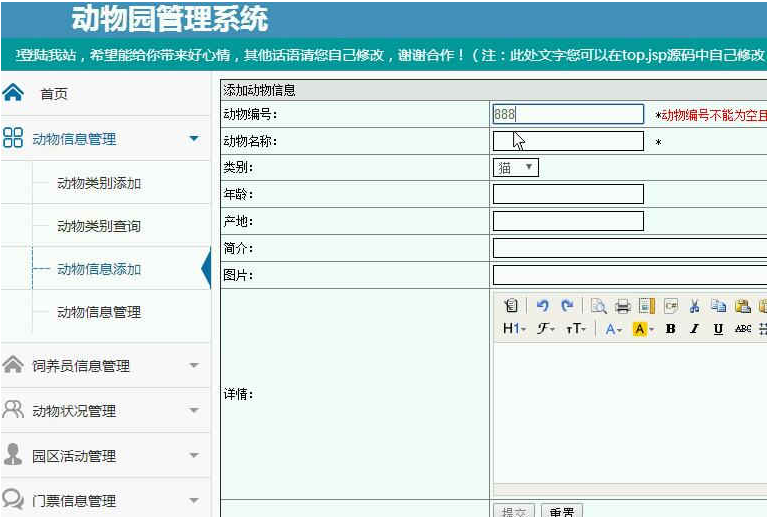
Task: Click the scissors cut icon
Action: [695, 306]
